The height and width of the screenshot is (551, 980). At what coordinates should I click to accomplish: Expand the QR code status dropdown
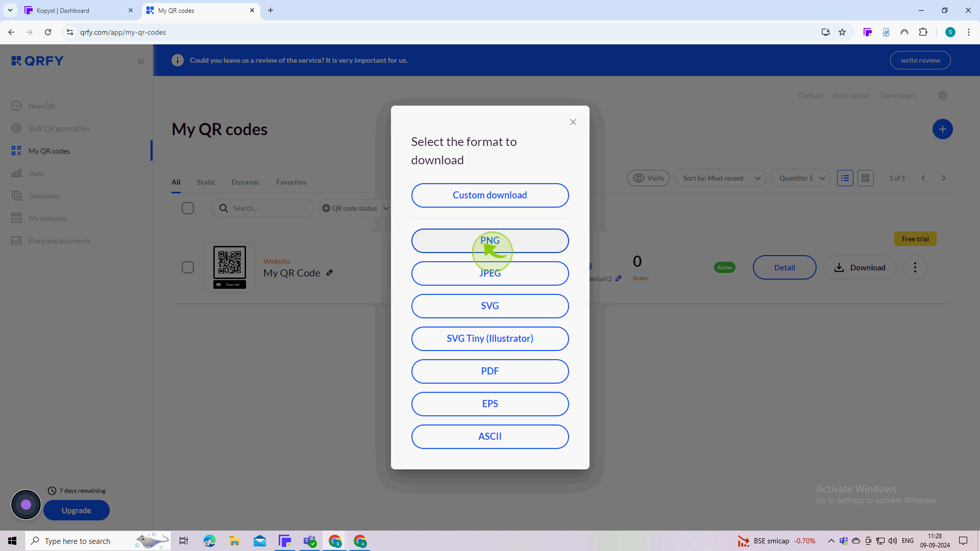355,208
